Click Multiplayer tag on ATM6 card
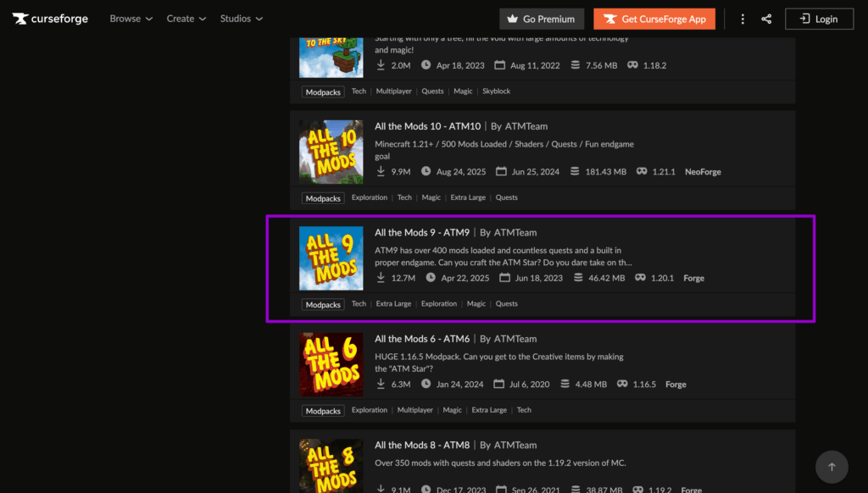Viewport: 868px width, 493px height. click(x=415, y=410)
